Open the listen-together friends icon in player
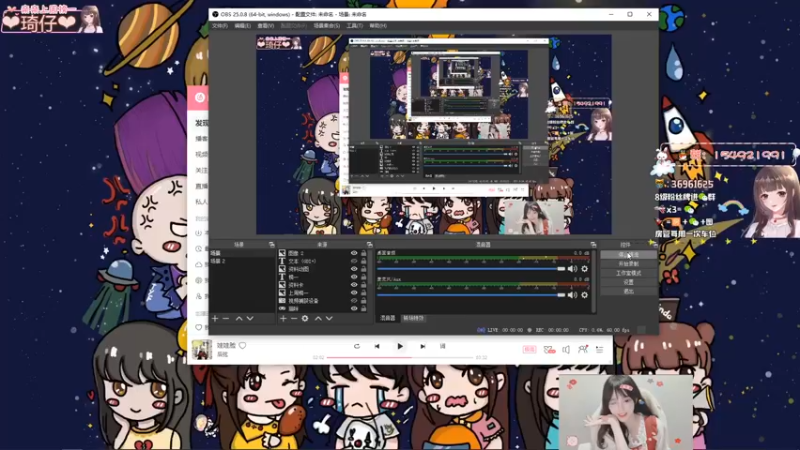Screen dimensions: 800x450 pos(583,349)
